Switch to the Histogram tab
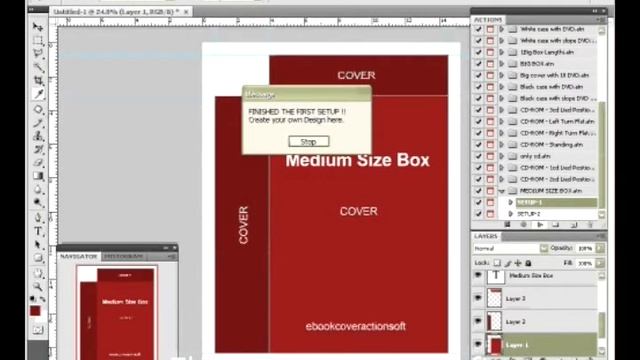Viewport: 640px width, 360px height. tap(123, 256)
